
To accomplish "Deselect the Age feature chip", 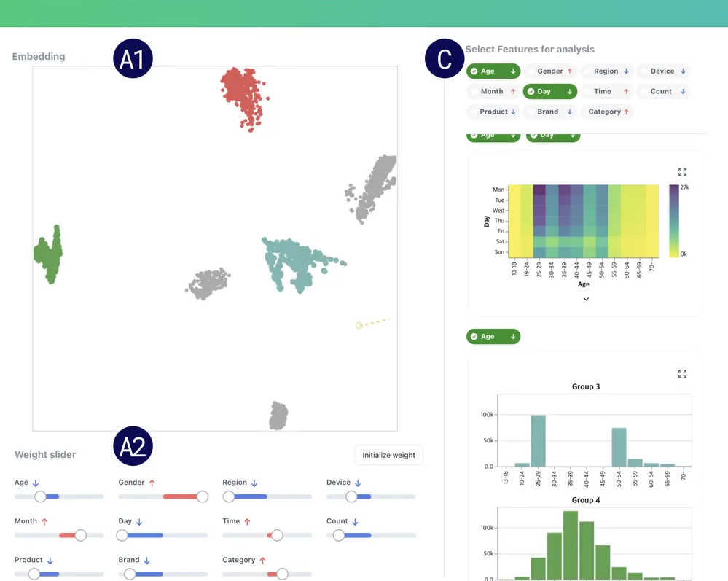I will coord(493,71).
